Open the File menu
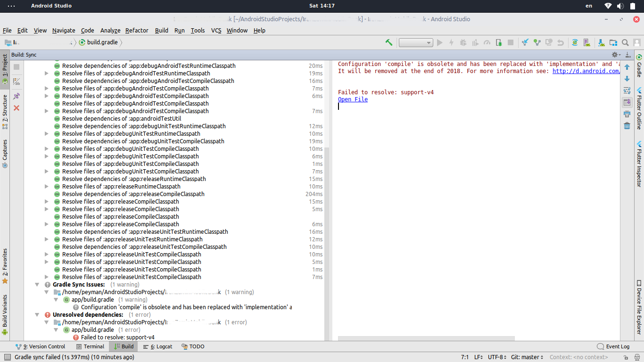 7,30
